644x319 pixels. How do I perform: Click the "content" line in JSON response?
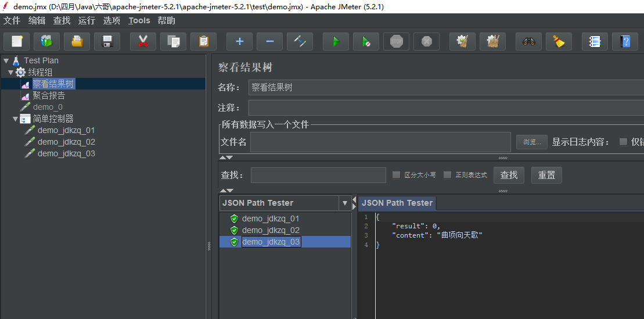pyautogui.click(x=437, y=235)
